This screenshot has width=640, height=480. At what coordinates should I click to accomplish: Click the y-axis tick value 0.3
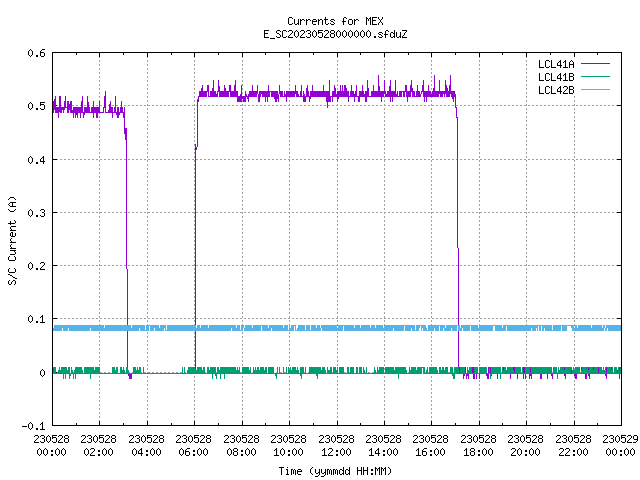36,213
